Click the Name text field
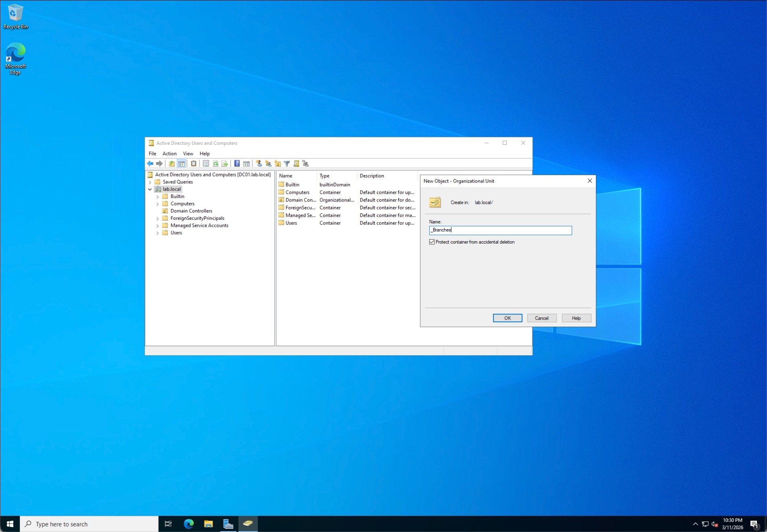 tap(500, 230)
